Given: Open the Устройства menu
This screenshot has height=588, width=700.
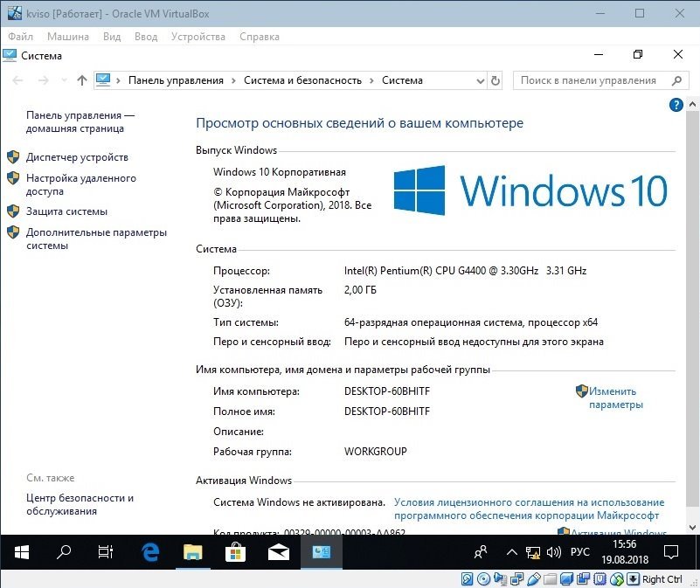Looking at the screenshot, I should point(198,37).
